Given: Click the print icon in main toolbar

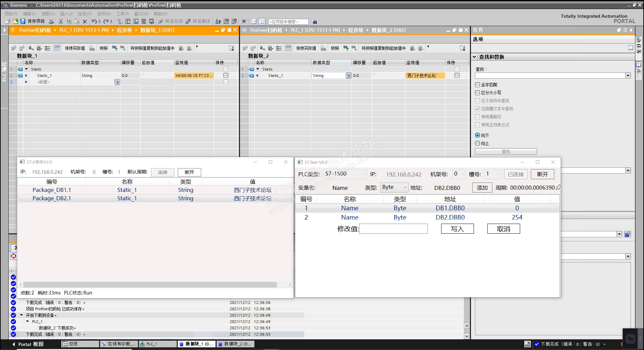Looking at the screenshot, I should [x=51, y=21].
